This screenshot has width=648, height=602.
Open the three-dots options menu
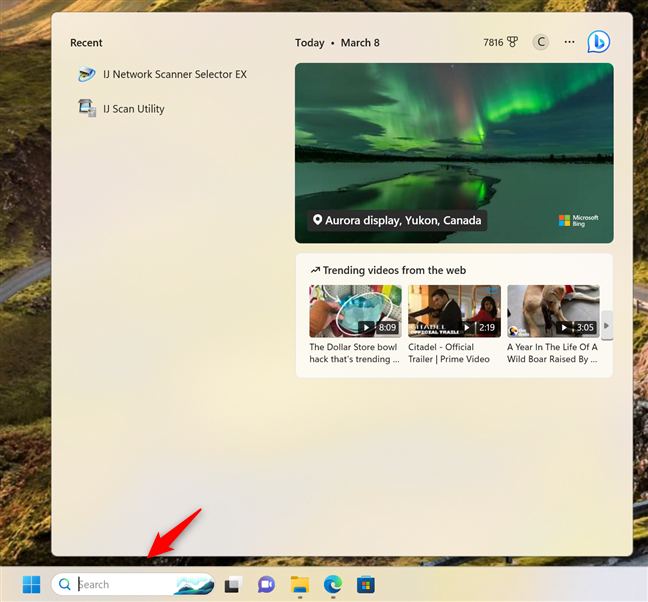coord(569,42)
